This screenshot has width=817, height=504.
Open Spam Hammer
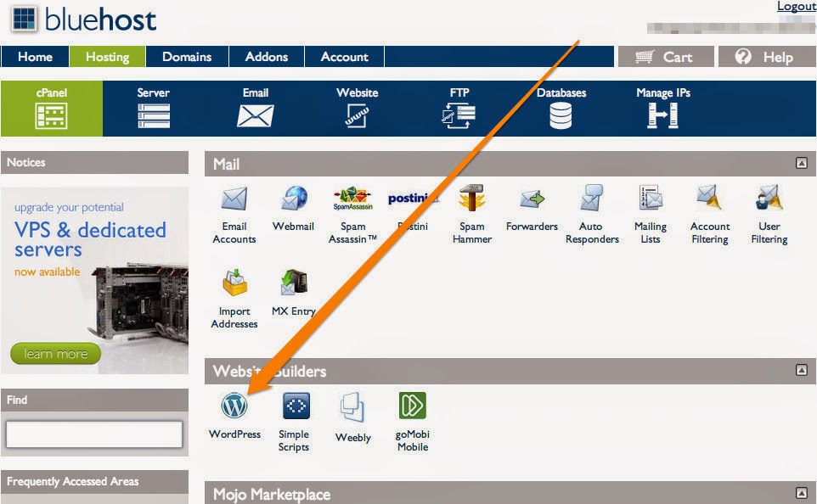tap(472, 215)
